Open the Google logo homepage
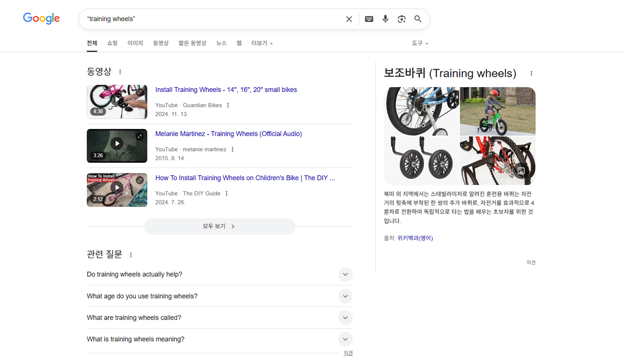This screenshot has height=364, width=625. (x=41, y=18)
